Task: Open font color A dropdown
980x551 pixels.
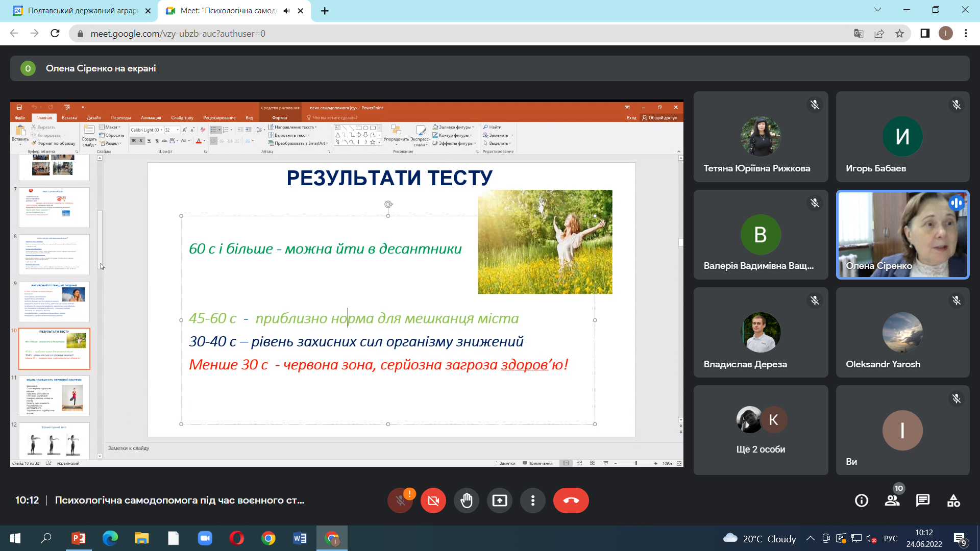Action: tap(204, 141)
